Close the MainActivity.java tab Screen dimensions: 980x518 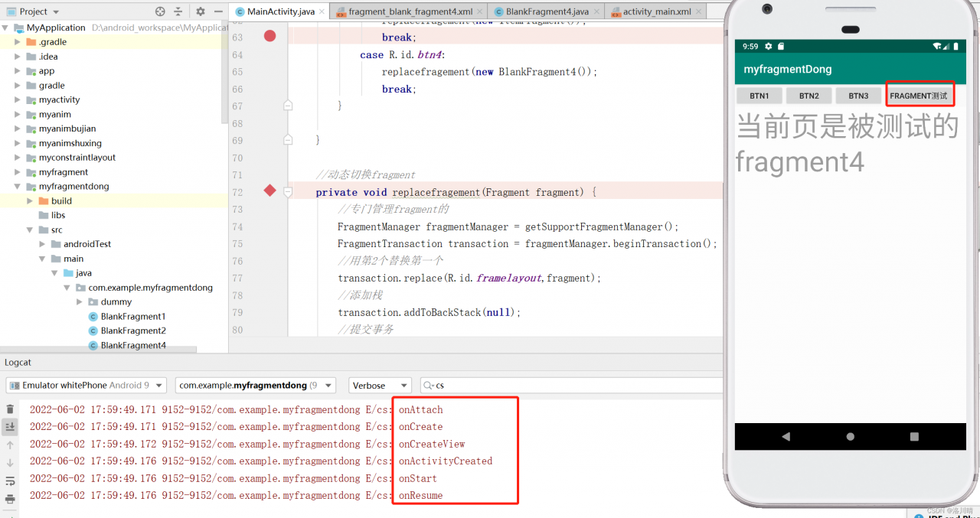click(321, 11)
